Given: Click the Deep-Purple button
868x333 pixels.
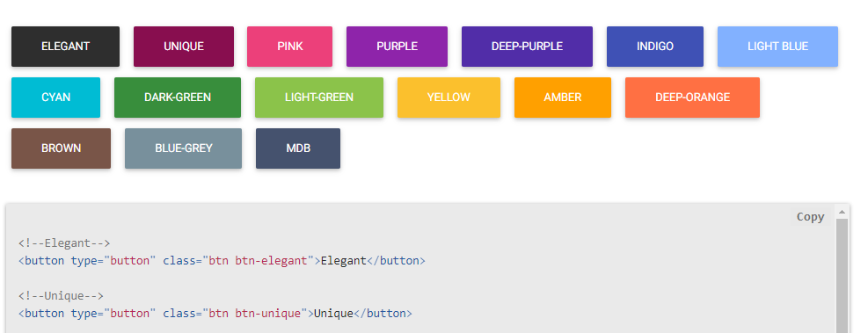Looking at the screenshot, I should (x=527, y=47).
